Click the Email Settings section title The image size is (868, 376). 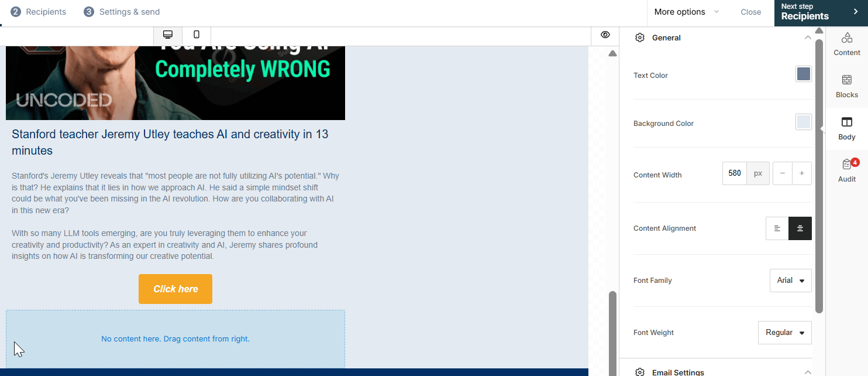pos(678,372)
